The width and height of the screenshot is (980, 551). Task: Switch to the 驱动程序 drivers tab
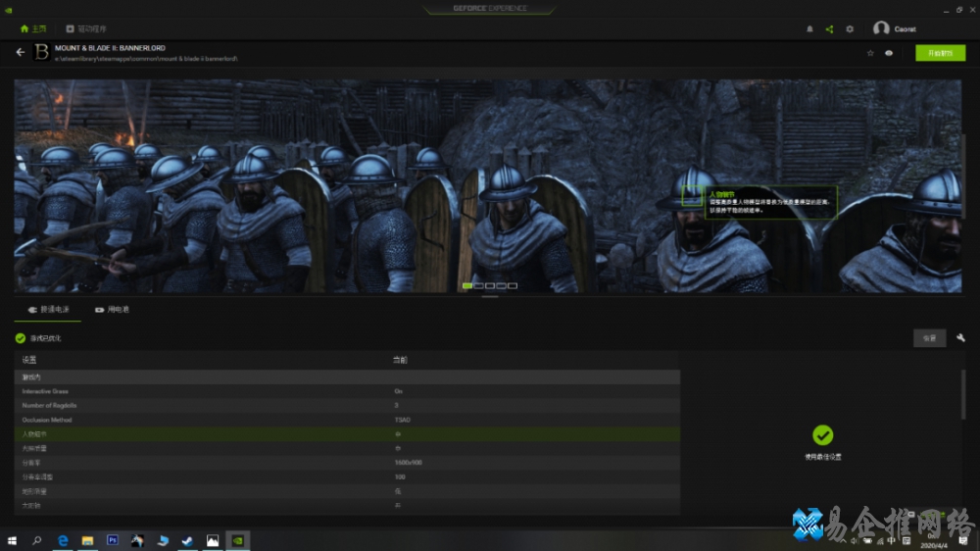90,29
